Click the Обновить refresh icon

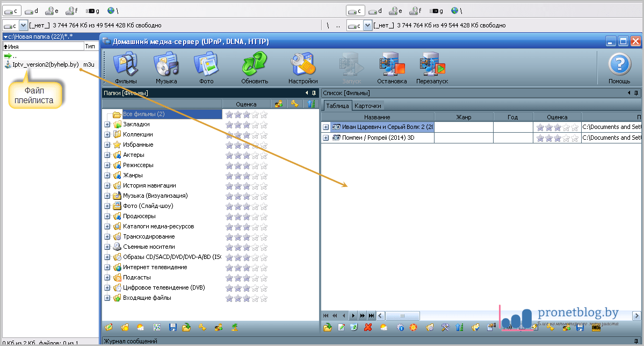point(255,68)
